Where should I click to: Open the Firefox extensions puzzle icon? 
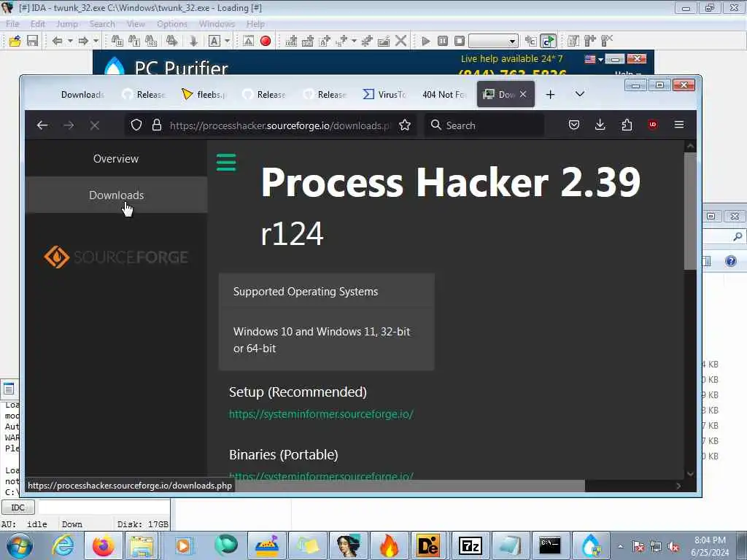click(x=627, y=125)
